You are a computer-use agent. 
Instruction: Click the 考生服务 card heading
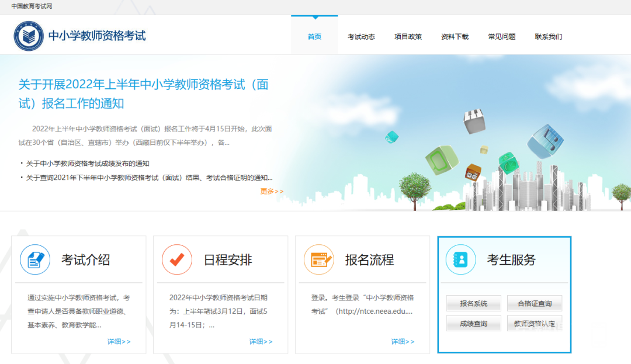point(511,260)
